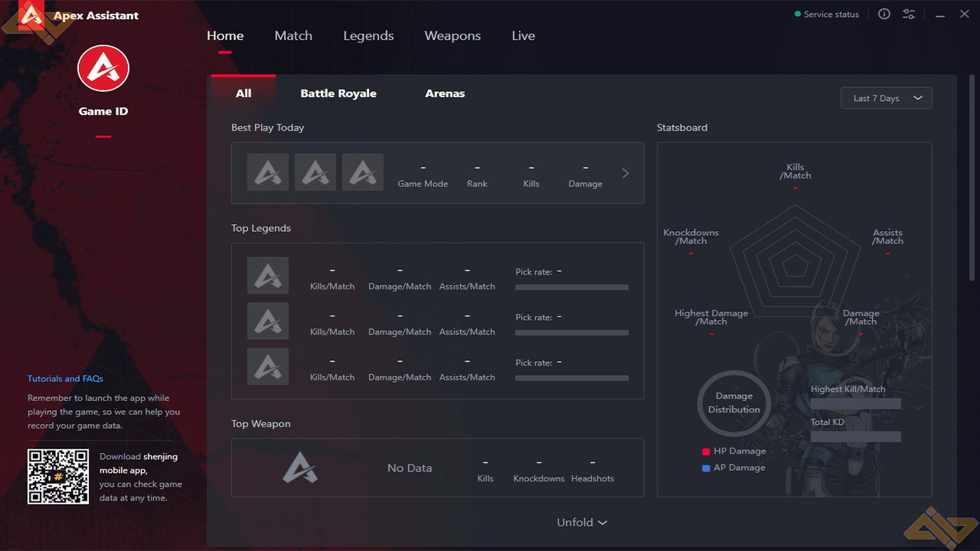Viewport: 980px width, 551px height.
Task: Expand the Unfold section
Action: click(582, 523)
